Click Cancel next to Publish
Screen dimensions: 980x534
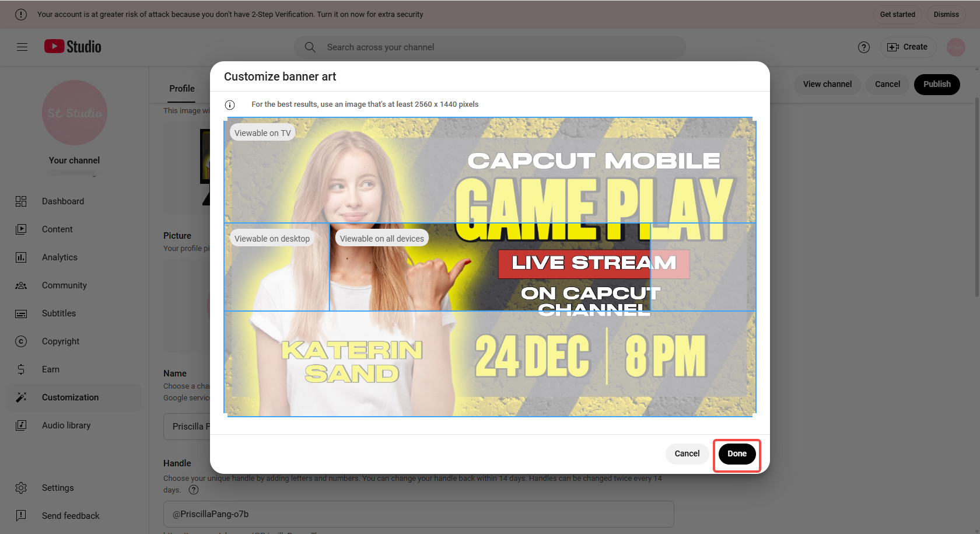coord(887,84)
